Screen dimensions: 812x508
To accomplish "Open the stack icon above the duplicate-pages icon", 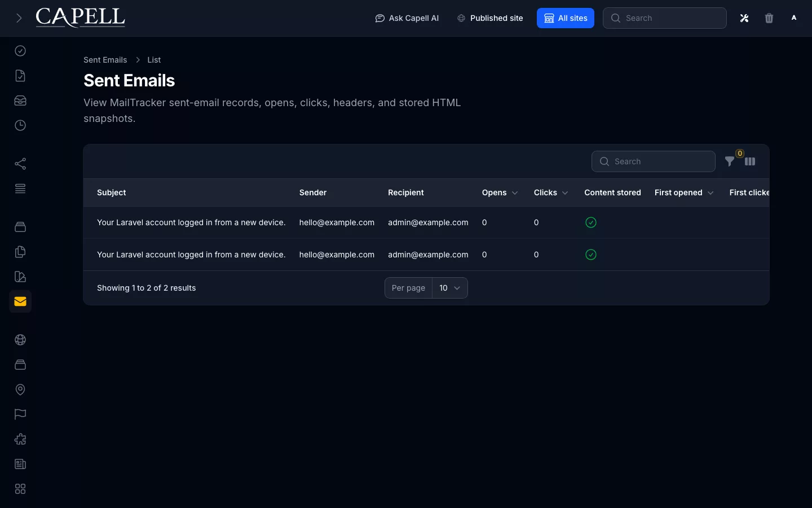I will [20, 227].
